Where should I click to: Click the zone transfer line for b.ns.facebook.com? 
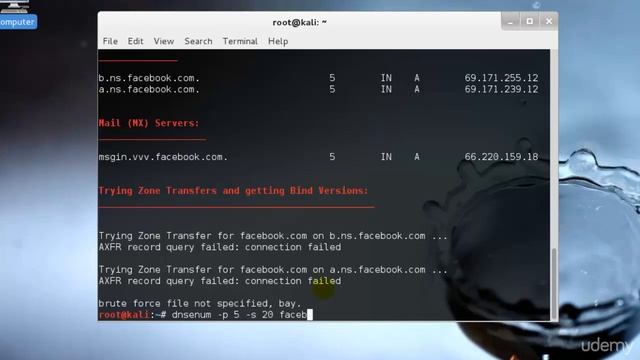(273, 236)
